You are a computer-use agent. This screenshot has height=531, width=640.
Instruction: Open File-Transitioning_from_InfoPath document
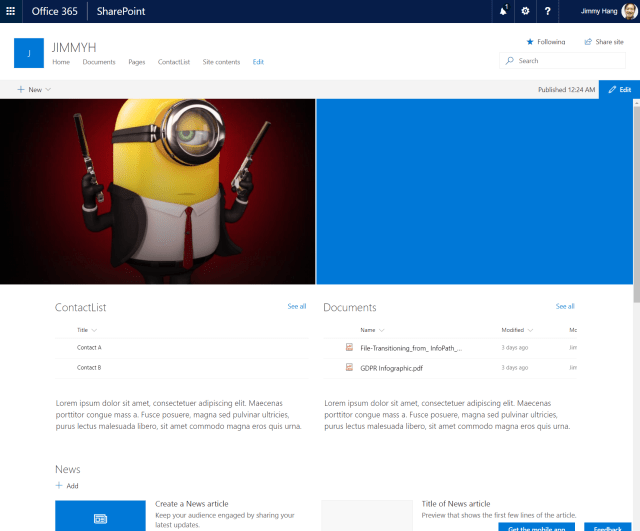point(411,348)
